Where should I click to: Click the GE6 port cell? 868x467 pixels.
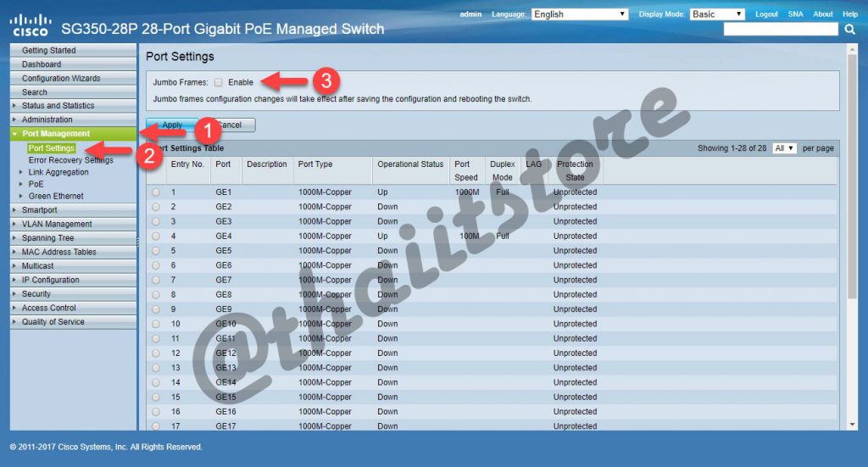[224, 265]
